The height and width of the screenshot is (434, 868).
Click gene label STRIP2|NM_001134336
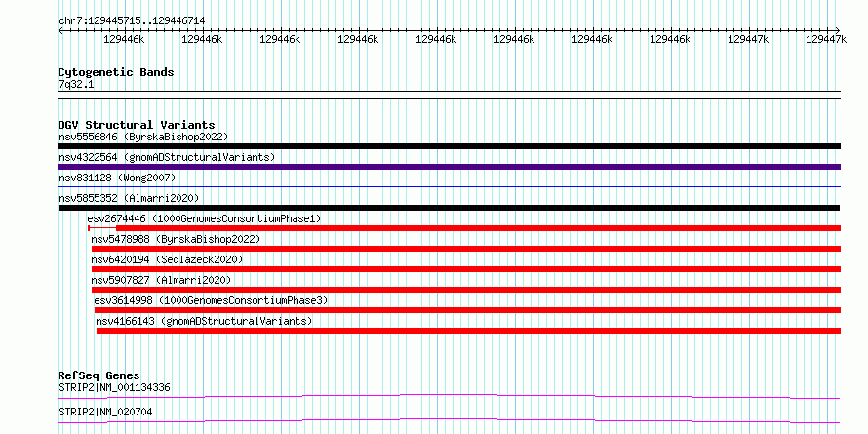tap(114, 387)
